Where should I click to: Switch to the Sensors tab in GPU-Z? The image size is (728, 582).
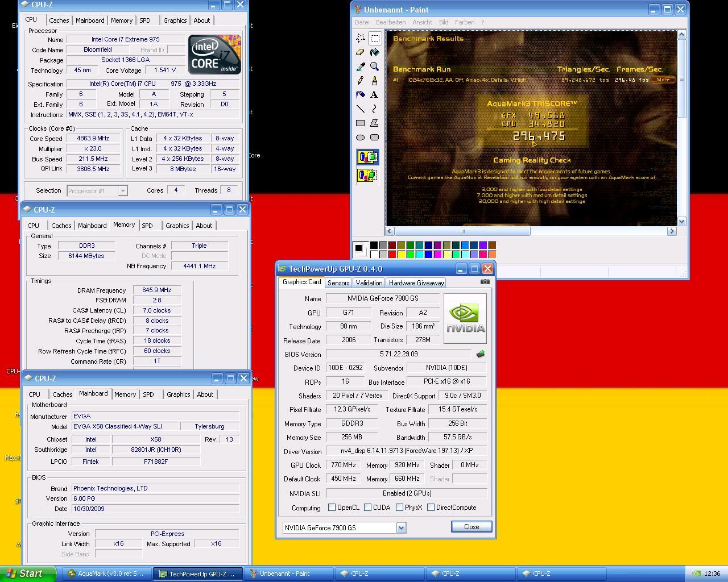click(x=338, y=283)
